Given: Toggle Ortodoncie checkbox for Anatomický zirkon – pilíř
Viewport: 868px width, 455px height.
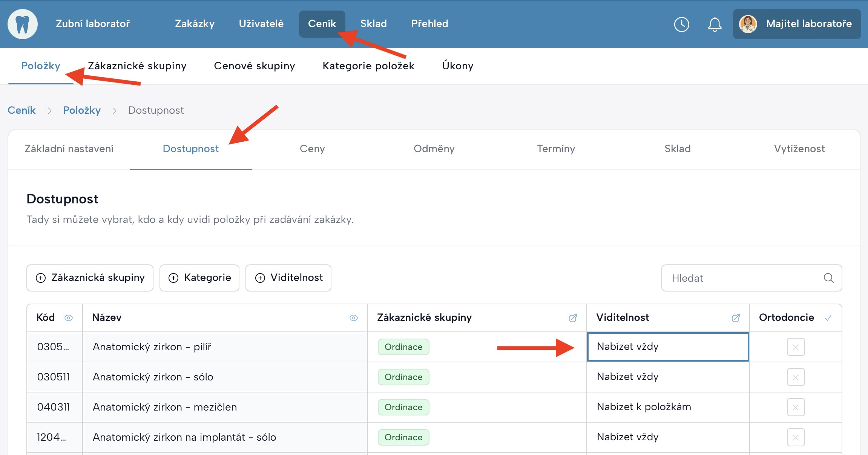Looking at the screenshot, I should (x=796, y=347).
